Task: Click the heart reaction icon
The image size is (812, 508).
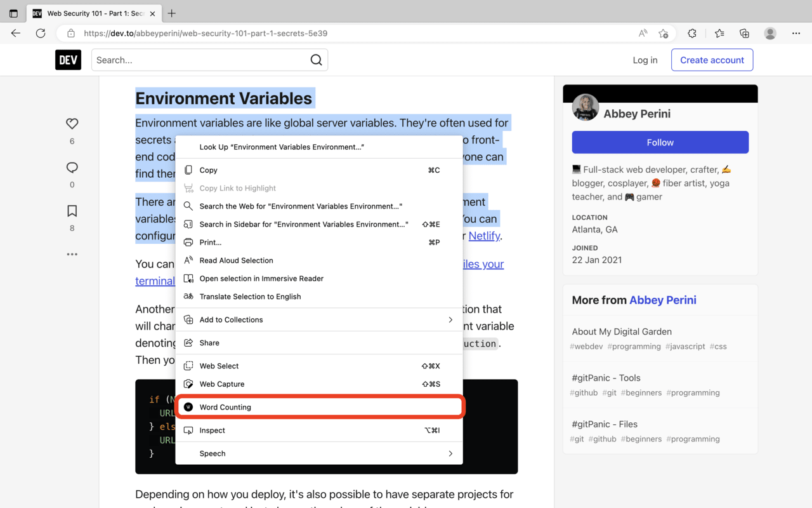Action: [72, 124]
